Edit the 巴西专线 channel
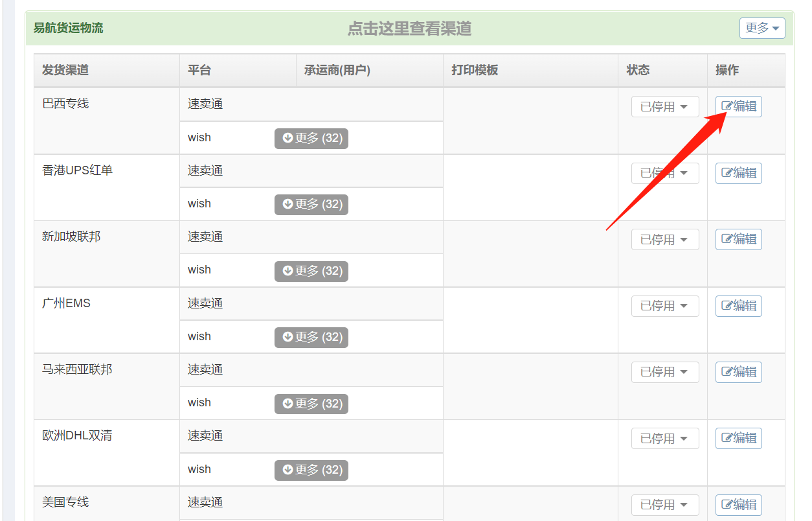This screenshot has width=812, height=521. click(739, 107)
